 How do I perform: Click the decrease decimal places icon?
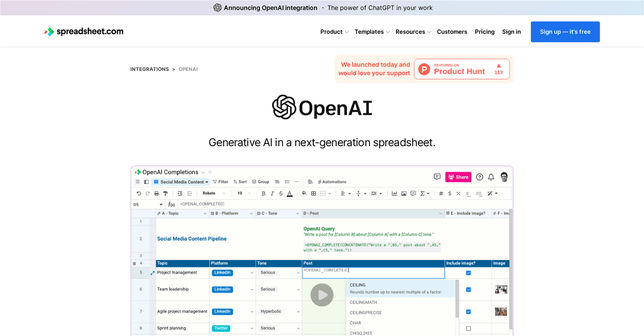pos(468,194)
